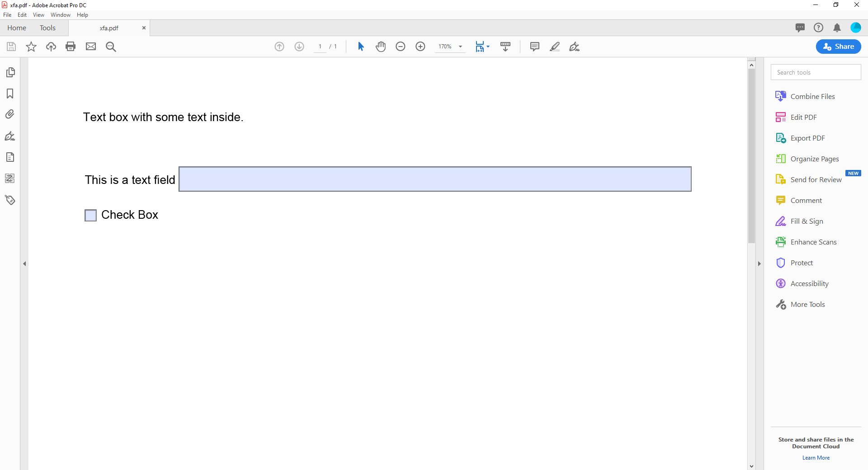Viewport: 868px width, 470px height.
Task: Select the Hand pan tool
Action: (381, 47)
